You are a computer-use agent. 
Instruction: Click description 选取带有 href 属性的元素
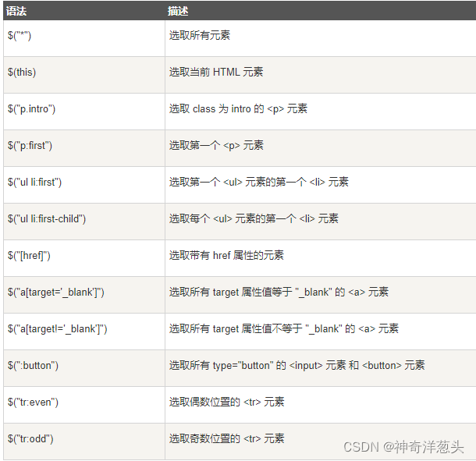click(x=226, y=256)
